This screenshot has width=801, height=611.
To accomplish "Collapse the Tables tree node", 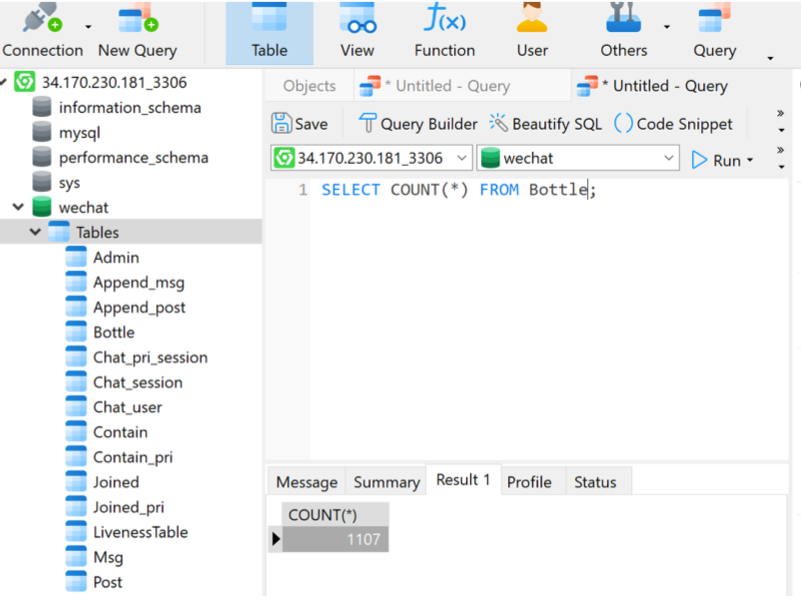I will [x=36, y=232].
